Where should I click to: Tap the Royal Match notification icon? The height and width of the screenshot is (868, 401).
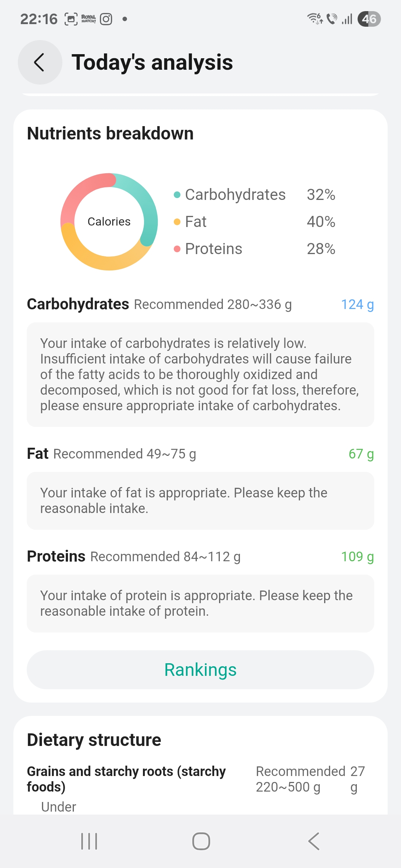point(88,19)
